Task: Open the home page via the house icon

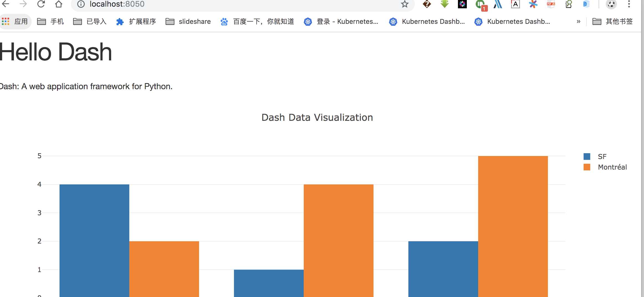Action: click(x=58, y=4)
